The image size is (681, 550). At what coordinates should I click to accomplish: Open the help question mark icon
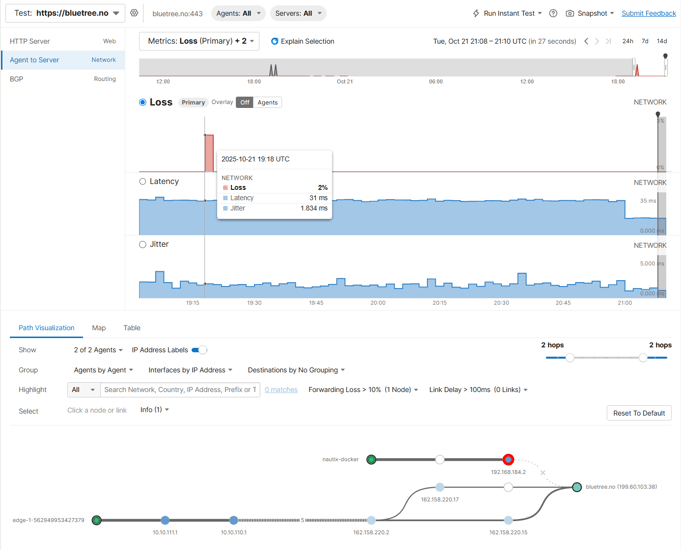(x=553, y=14)
